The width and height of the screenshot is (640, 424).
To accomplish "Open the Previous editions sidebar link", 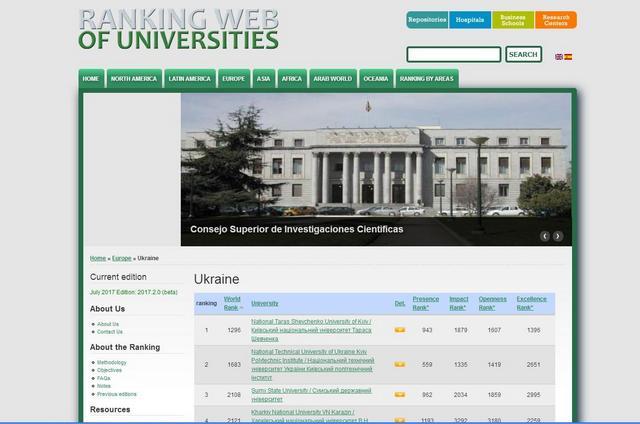I will click(117, 394).
